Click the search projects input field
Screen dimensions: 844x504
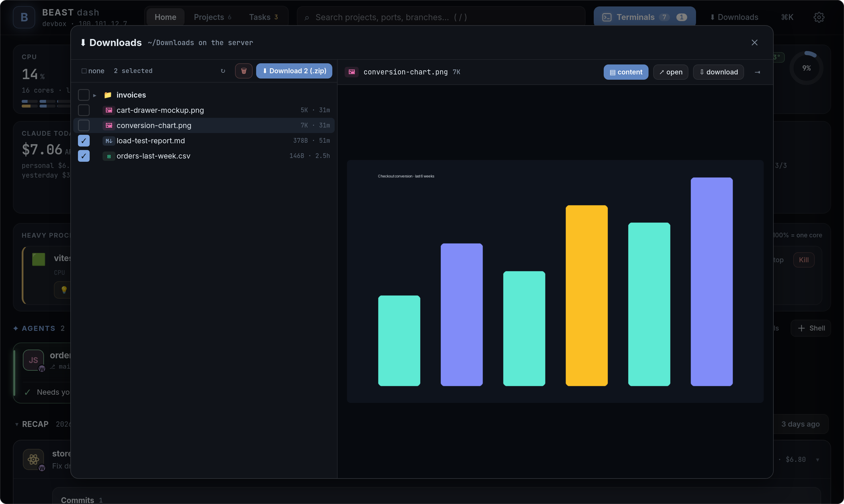click(441, 17)
